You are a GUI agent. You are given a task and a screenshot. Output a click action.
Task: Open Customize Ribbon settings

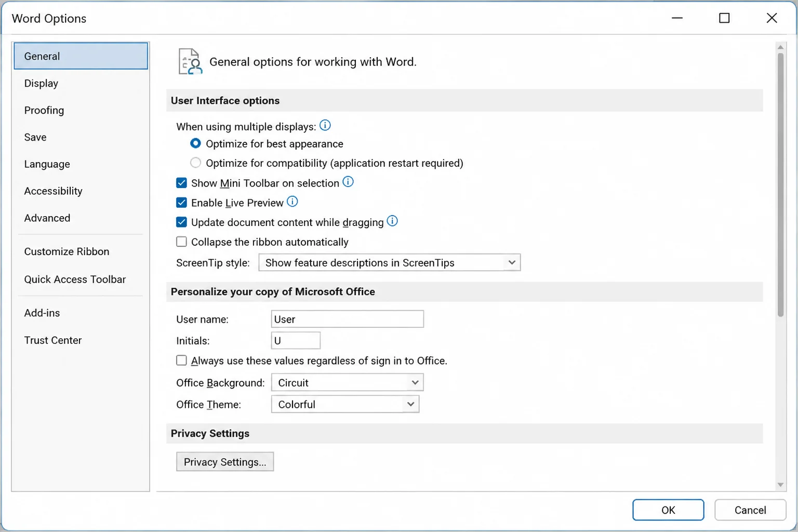click(x=81, y=251)
